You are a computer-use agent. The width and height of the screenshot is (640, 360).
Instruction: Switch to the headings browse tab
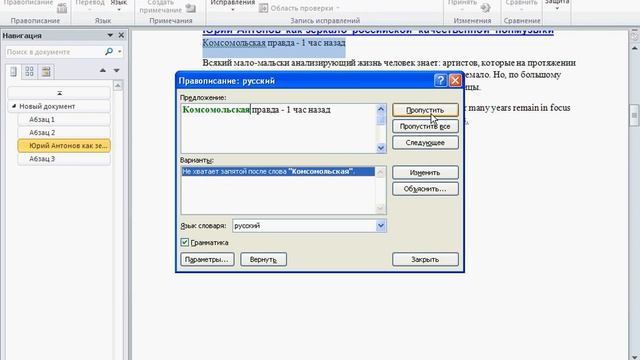(13, 72)
